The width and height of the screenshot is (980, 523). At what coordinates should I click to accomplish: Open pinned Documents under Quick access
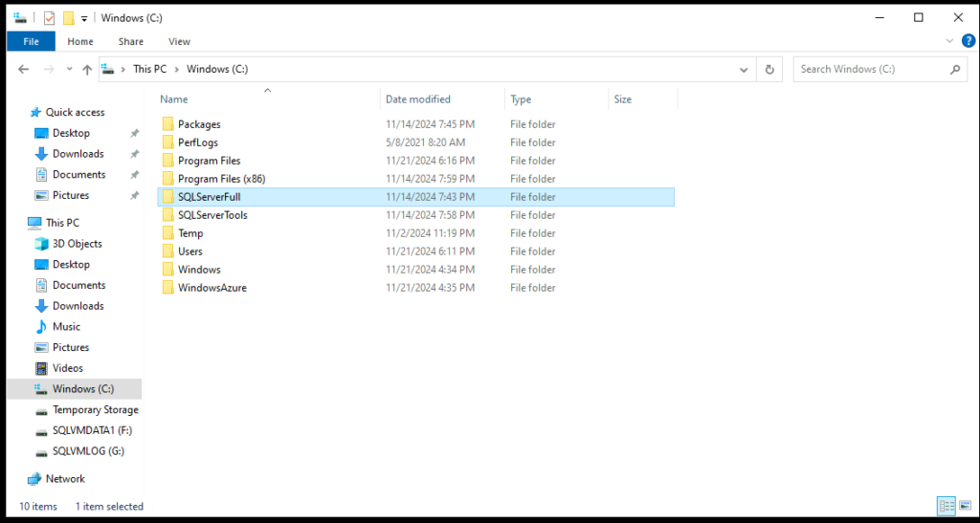click(78, 174)
